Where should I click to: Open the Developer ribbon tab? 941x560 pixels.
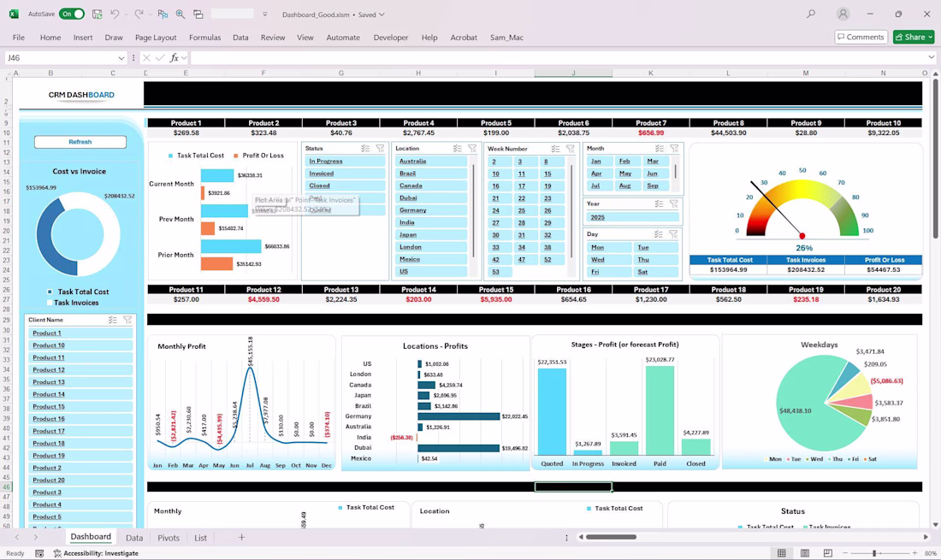pyautogui.click(x=391, y=37)
